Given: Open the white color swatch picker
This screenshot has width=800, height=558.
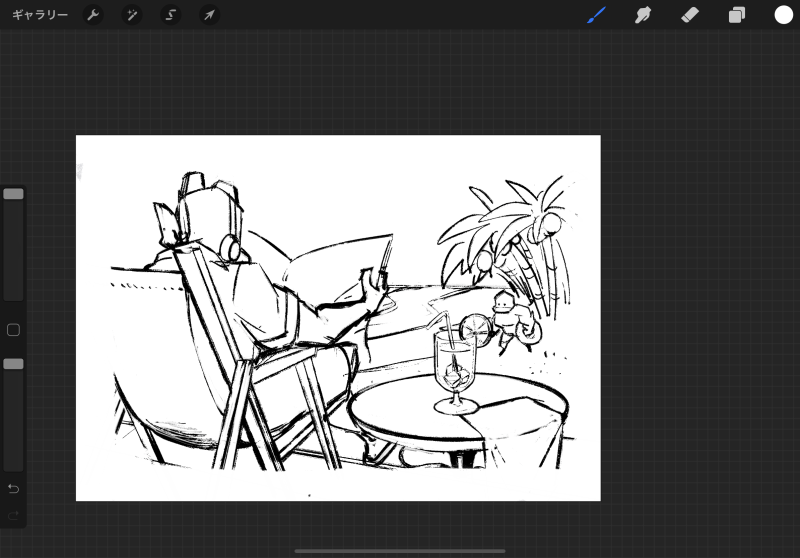Looking at the screenshot, I should point(784,15).
